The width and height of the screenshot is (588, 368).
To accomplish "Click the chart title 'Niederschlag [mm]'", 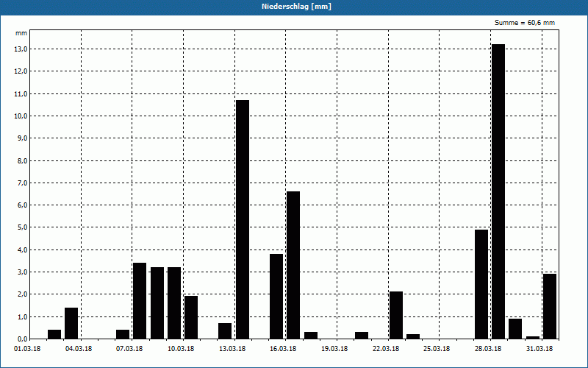I will [296, 7].
